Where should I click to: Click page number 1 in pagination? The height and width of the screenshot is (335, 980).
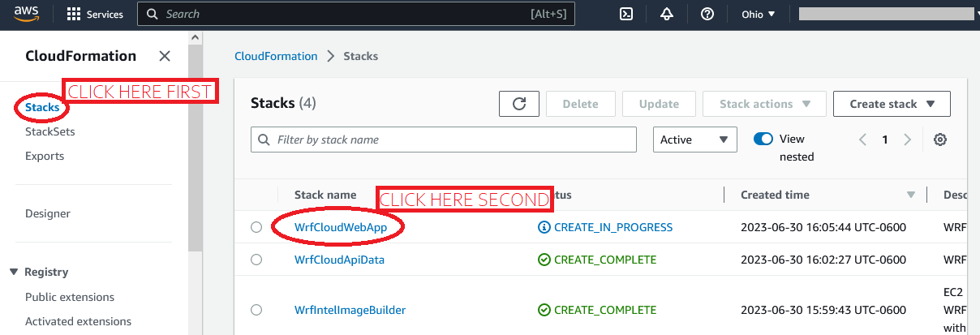click(x=885, y=140)
